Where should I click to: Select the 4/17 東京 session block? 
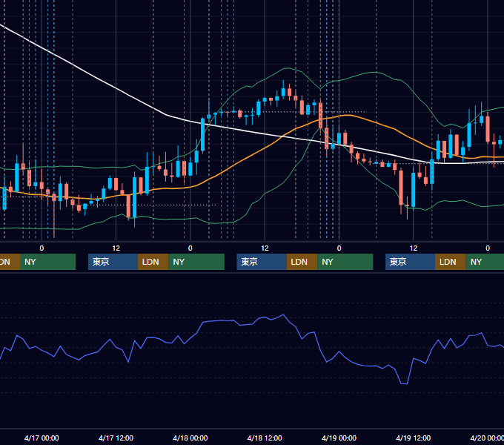(113, 262)
